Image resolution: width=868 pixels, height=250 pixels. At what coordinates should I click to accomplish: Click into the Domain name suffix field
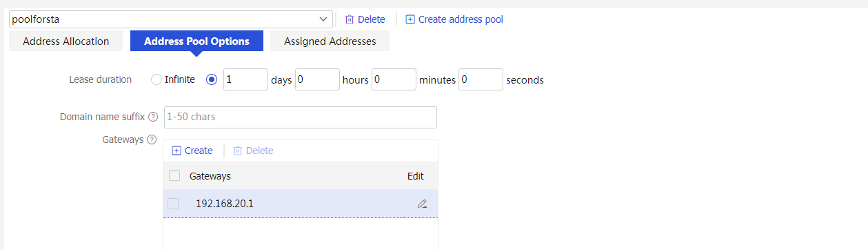(301, 117)
